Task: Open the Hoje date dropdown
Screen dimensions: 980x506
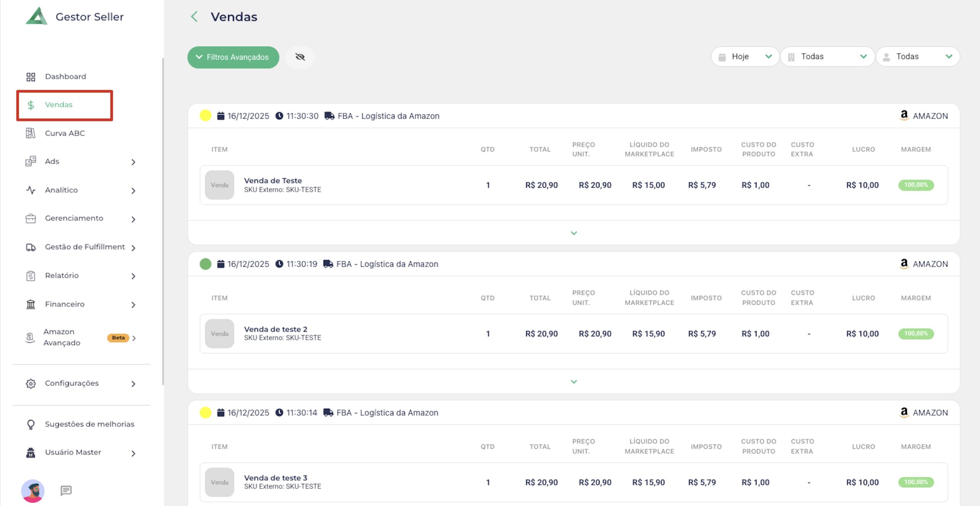Action: click(745, 57)
